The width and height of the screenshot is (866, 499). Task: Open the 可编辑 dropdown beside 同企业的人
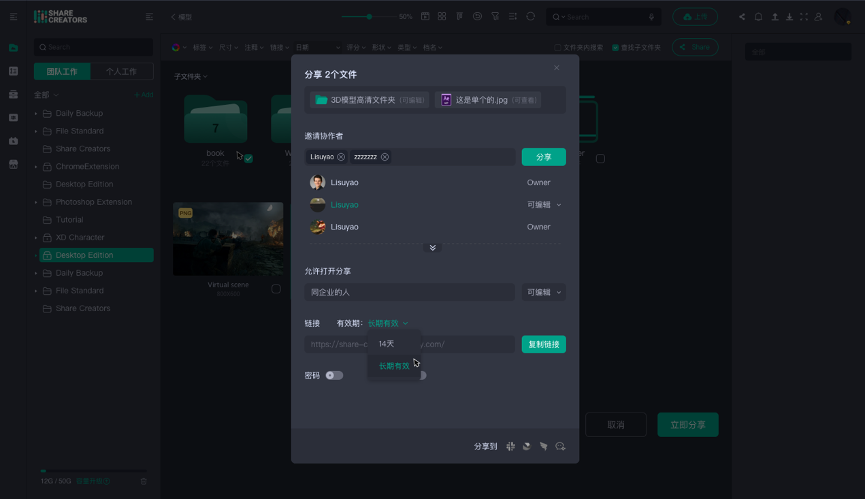[543, 292]
